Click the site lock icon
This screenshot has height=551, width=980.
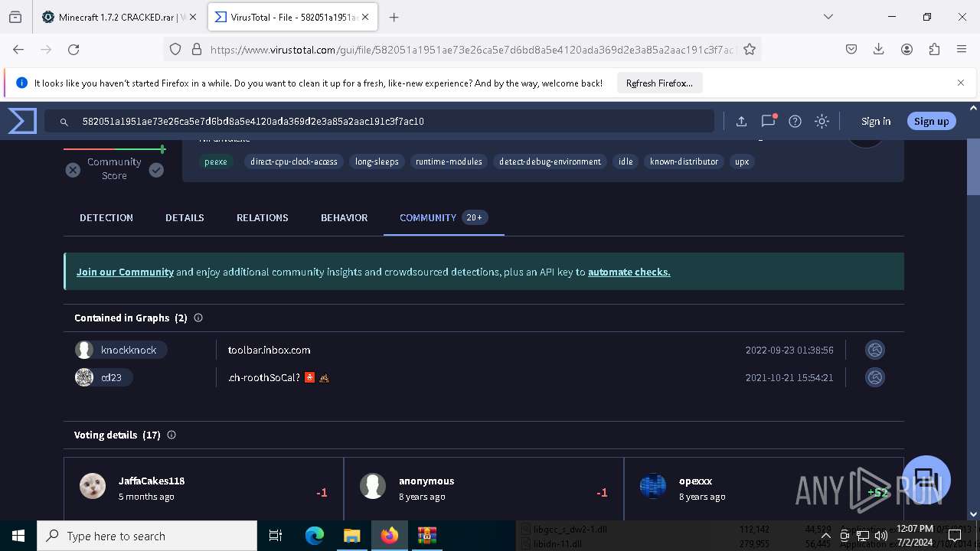pyautogui.click(x=197, y=49)
